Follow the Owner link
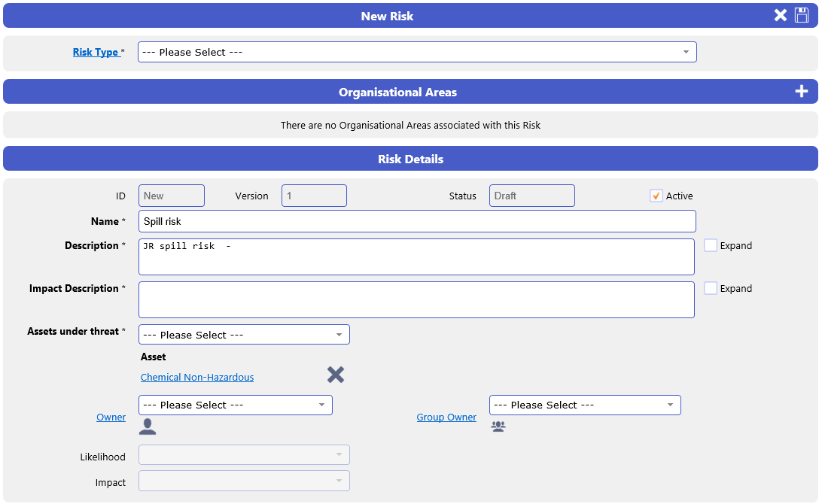 (111, 417)
